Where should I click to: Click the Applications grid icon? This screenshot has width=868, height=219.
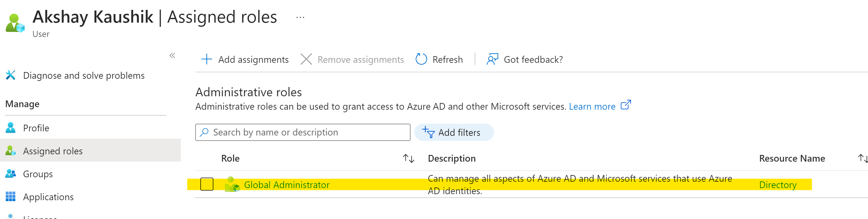pyautogui.click(x=11, y=196)
